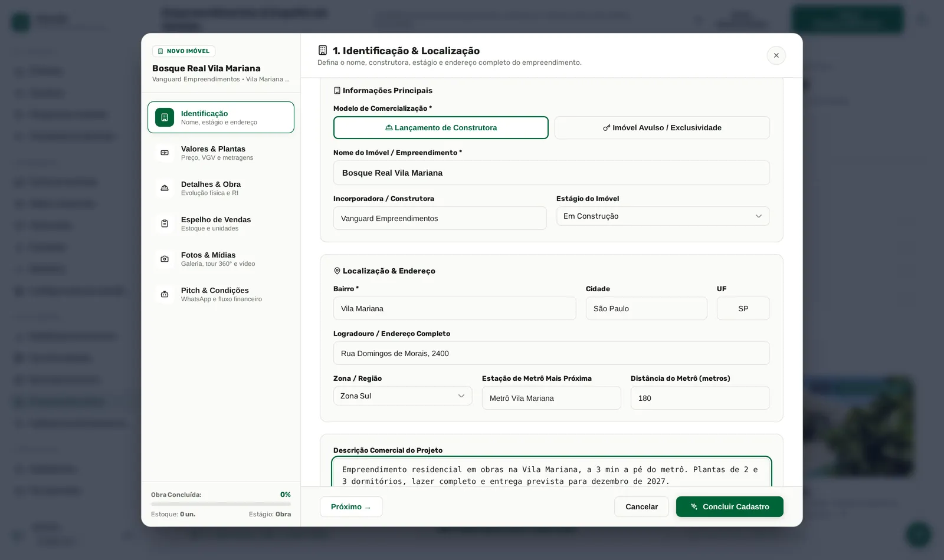
Task: Click the Detalhes & Obra hard hat icon
Action: pos(165,188)
